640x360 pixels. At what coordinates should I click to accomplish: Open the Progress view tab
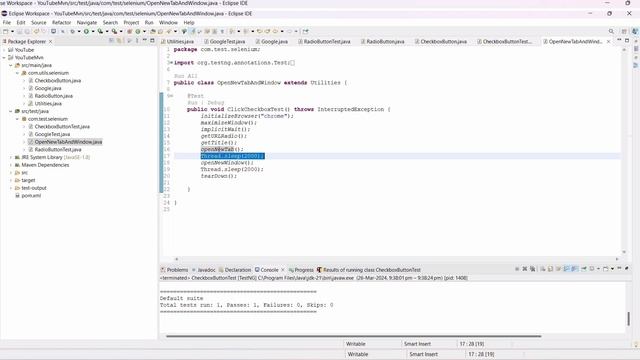point(301,270)
